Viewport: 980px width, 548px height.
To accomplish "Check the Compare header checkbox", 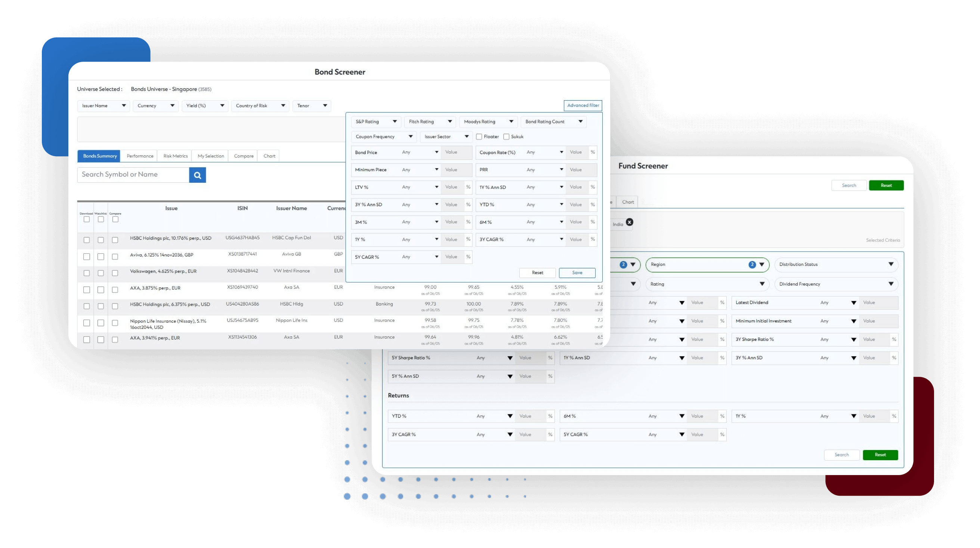I will pos(115,219).
